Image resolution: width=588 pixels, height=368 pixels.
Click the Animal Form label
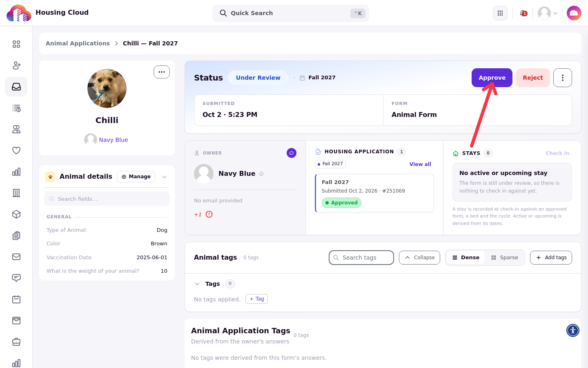pyautogui.click(x=414, y=114)
